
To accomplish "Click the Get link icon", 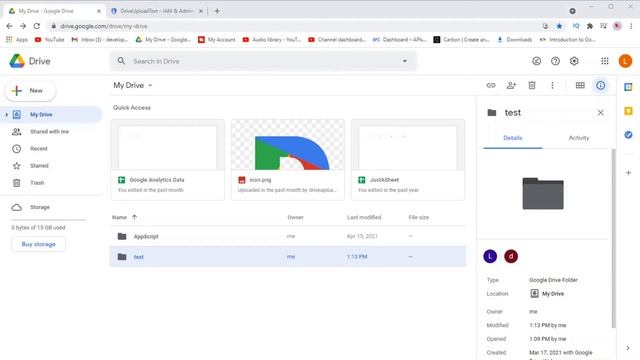I will [491, 85].
